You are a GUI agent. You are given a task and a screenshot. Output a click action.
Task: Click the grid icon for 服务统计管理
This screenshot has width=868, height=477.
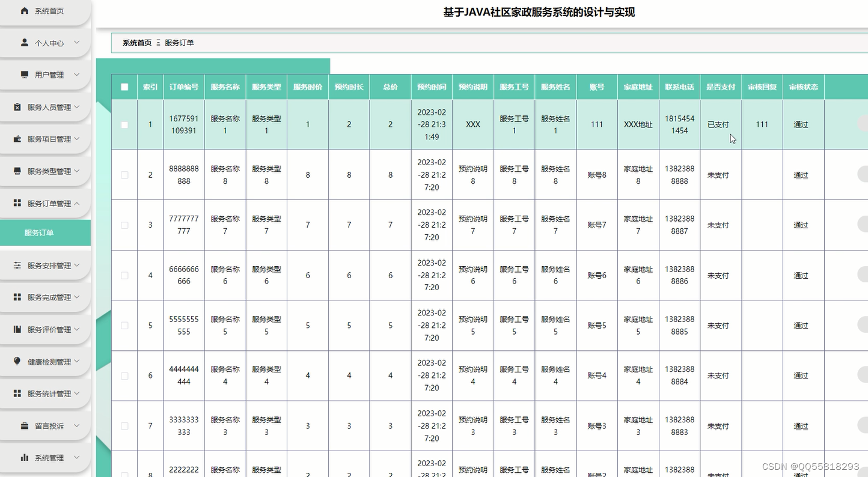pyautogui.click(x=17, y=393)
